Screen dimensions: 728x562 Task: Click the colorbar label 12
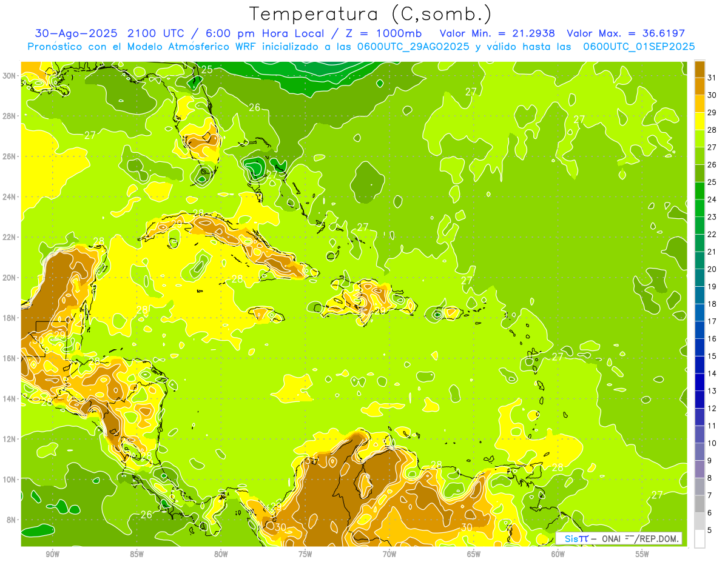tap(712, 409)
